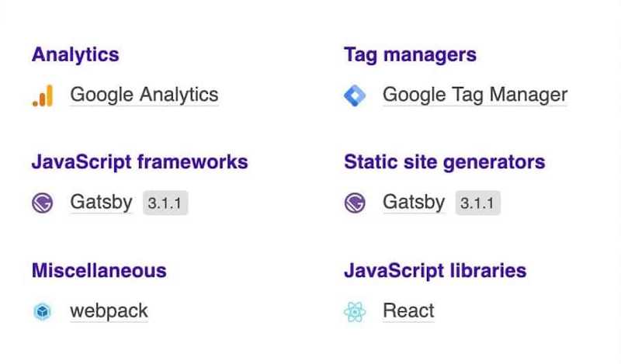This screenshot has width=621, height=364.
Task: Open the Google Analytics link
Action: coord(144,95)
